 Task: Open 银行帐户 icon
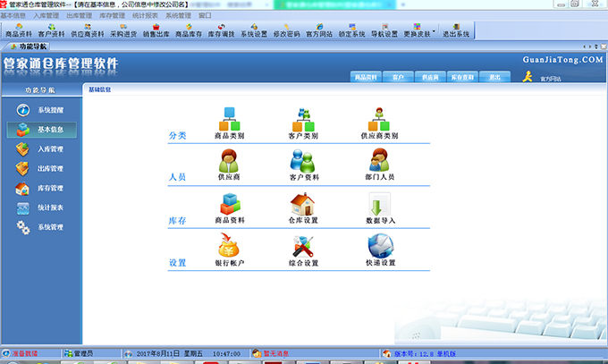(x=230, y=250)
